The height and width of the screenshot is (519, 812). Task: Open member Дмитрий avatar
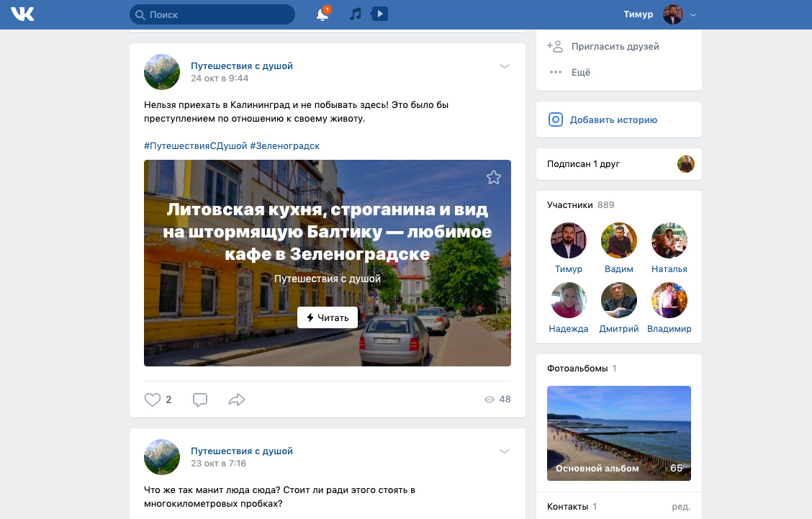pyautogui.click(x=619, y=300)
